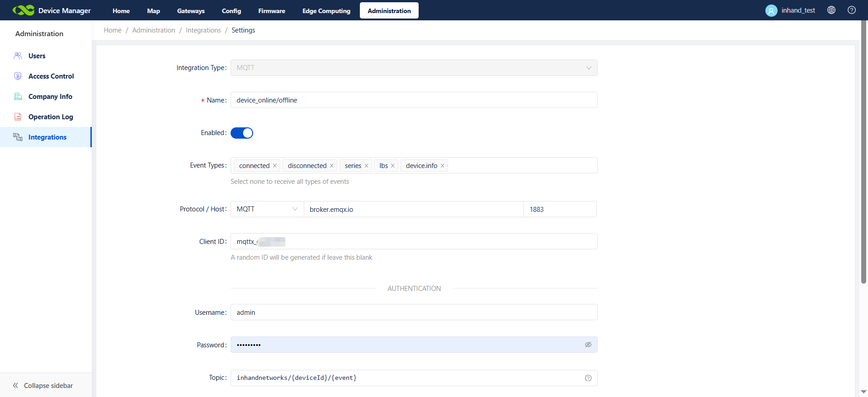Show password using the eye icon

(x=588, y=345)
